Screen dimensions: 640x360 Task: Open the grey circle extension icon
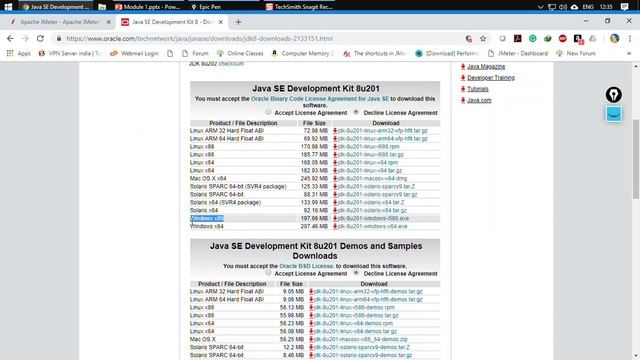[502, 38]
